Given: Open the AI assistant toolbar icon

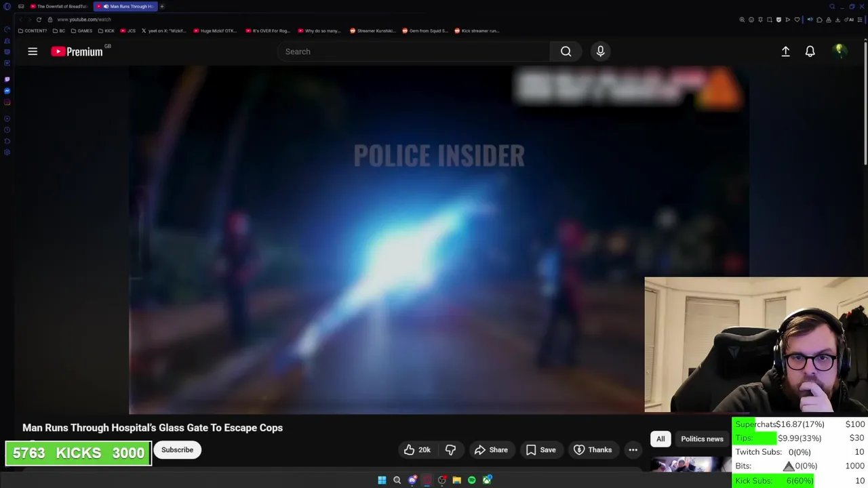Looking at the screenshot, I should click(x=849, y=20).
